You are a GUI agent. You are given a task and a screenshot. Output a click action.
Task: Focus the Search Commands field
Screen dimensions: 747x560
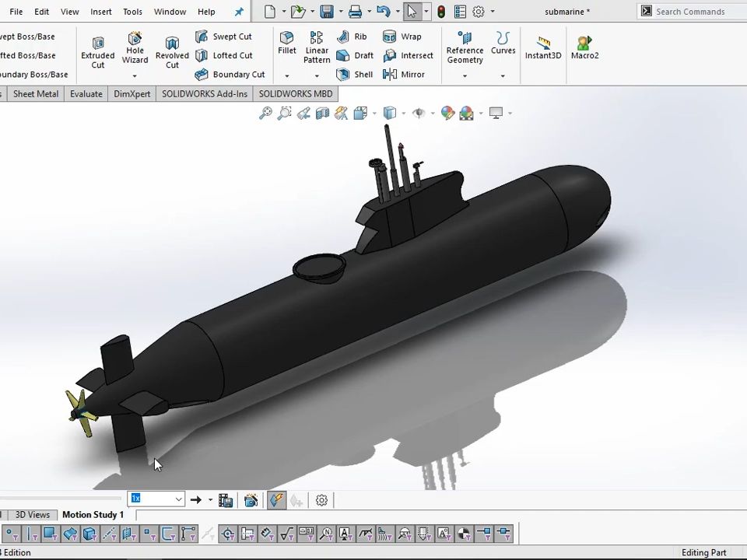click(x=692, y=12)
